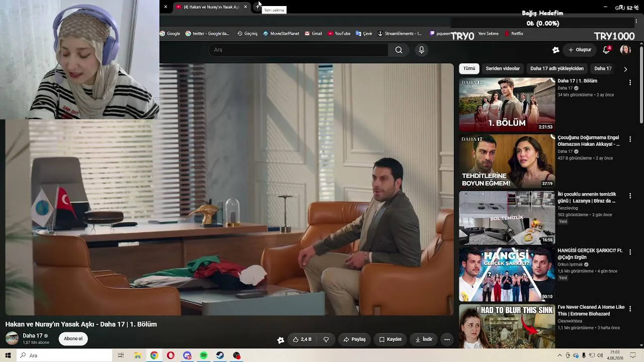The width and height of the screenshot is (644, 362).
Task: Open Windows notification center
Action: pyautogui.click(x=633, y=355)
